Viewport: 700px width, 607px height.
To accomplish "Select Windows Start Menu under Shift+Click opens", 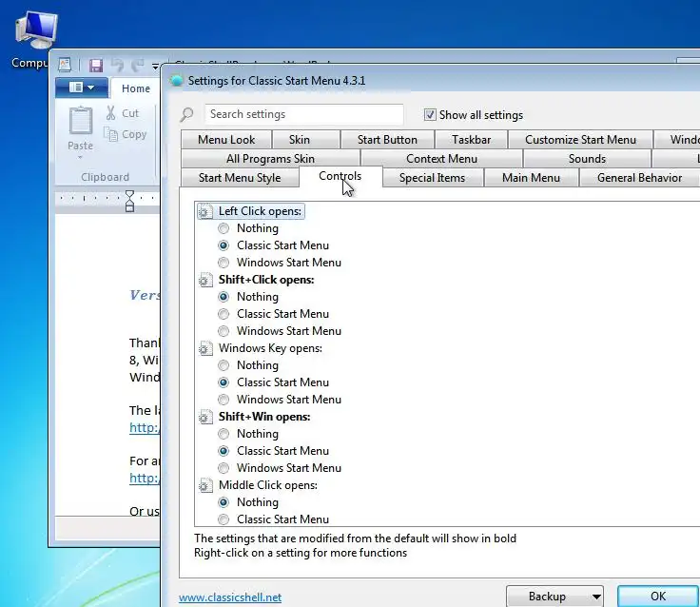I will 224,331.
